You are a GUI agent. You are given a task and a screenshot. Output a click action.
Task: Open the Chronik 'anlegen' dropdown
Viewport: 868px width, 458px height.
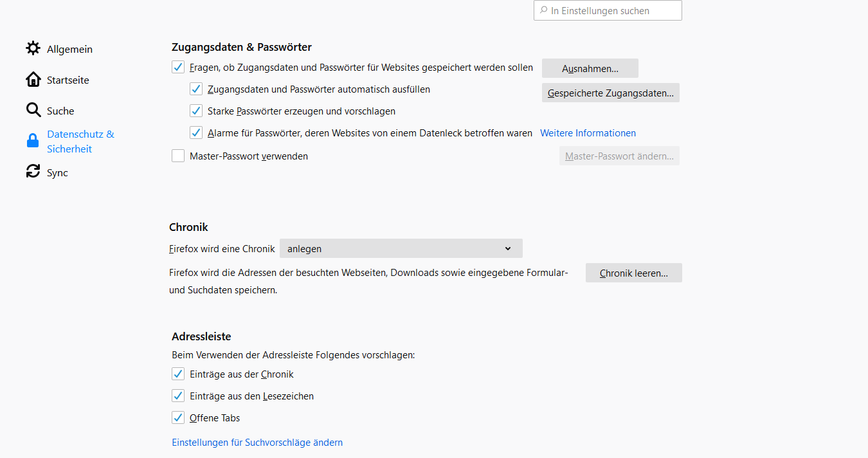point(401,248)
